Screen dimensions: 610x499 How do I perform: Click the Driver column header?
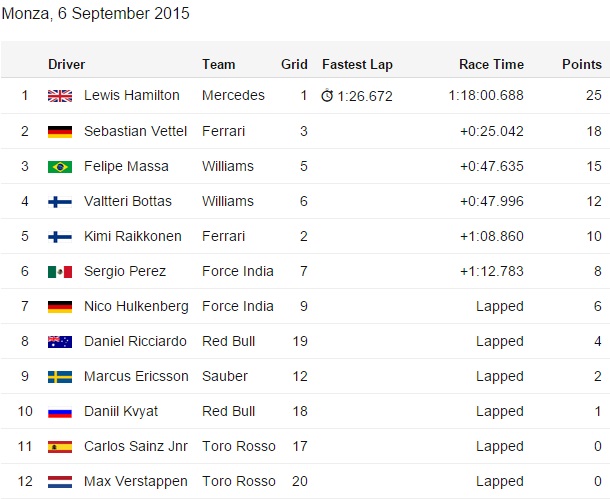pyautogui.click(x=67, y=64)
